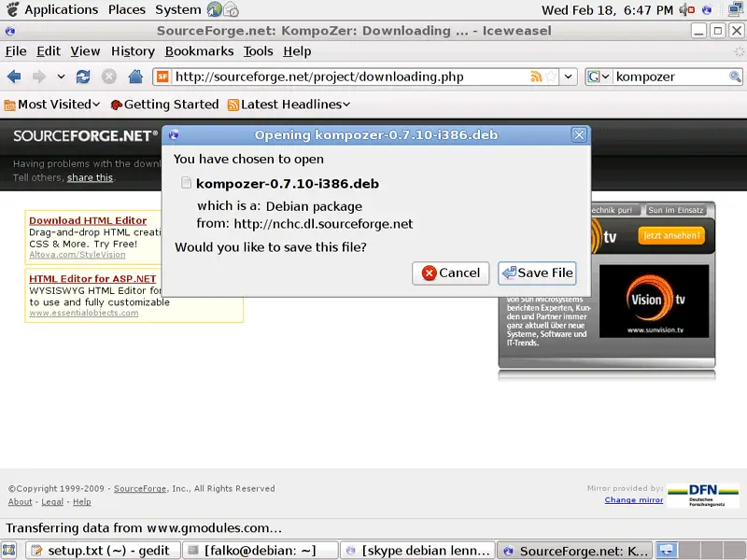Reload the current page

click(83, 77)
